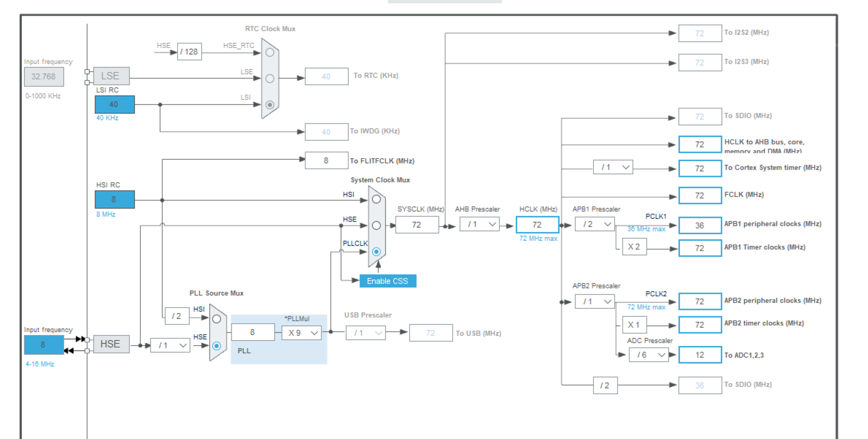Open the USB Prescaler dropdown
The image size is (868, 439).
click(366, 333)
